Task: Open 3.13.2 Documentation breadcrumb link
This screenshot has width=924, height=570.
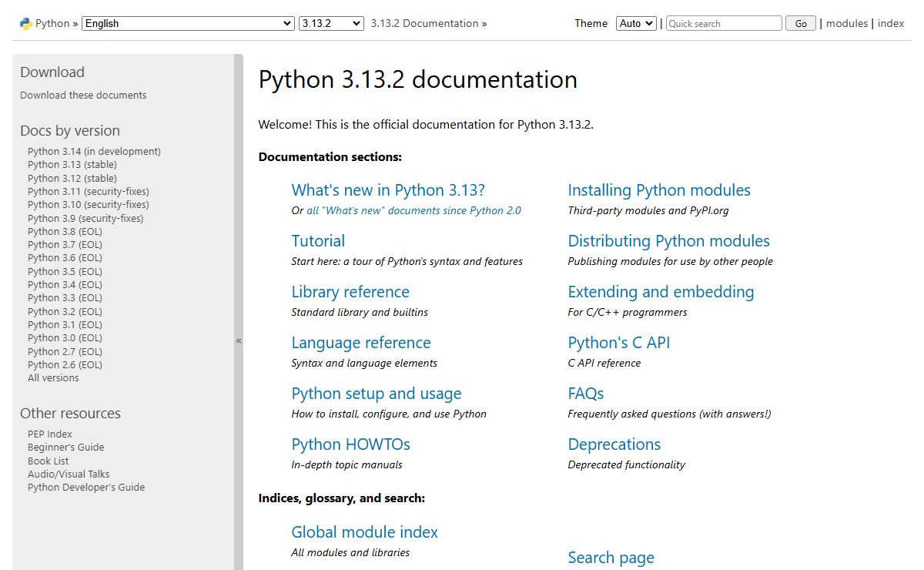Action: click(x=424, y=23)
